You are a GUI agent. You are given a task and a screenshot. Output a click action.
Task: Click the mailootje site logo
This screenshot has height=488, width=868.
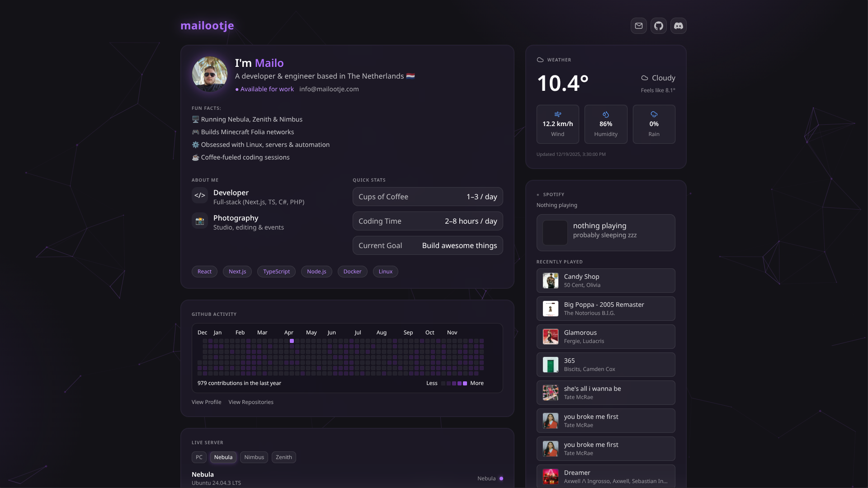[x=207, y=26]
